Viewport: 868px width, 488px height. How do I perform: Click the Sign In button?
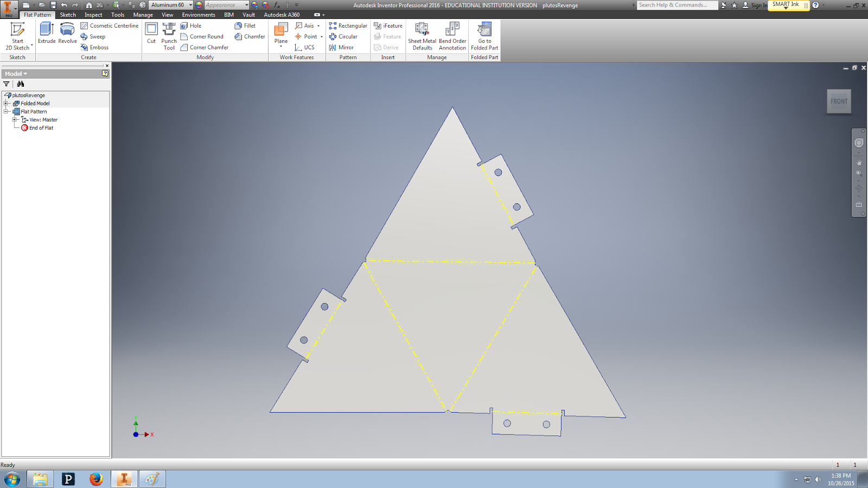tap(756, 5)
